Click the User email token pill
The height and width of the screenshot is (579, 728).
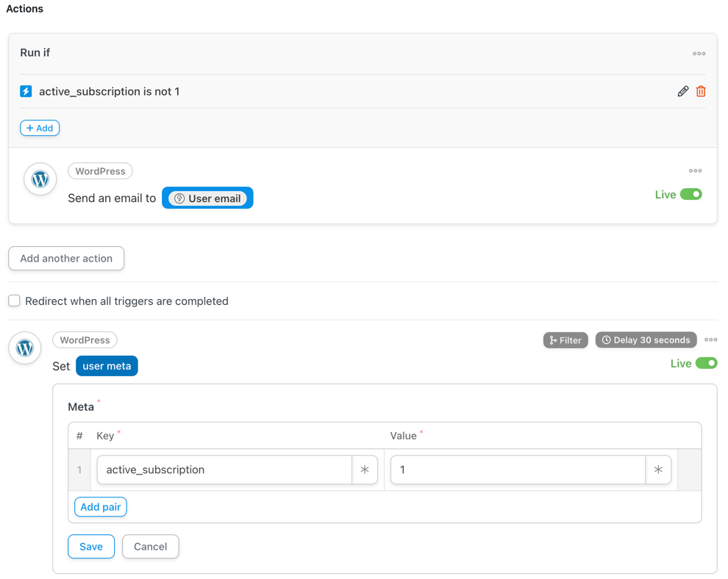pos(207,198)
